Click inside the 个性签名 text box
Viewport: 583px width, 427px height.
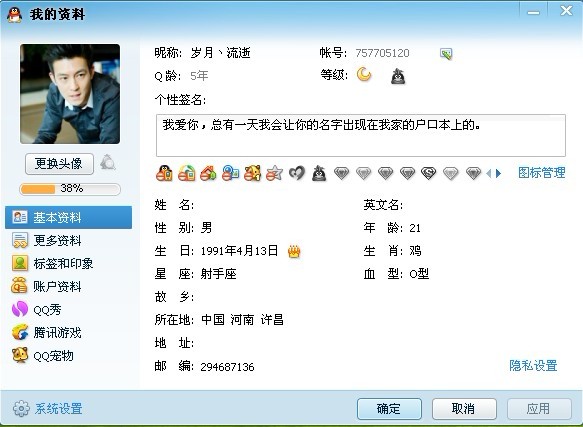[x=361, y=135]
